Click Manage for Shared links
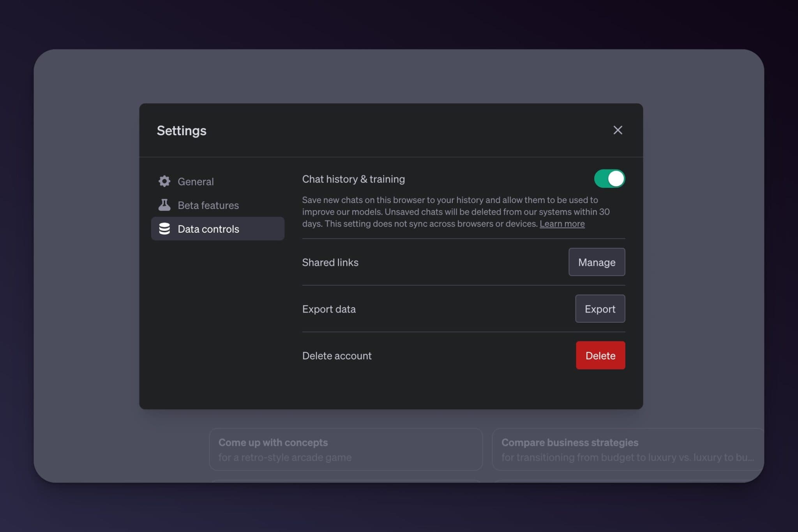 tap(596, 262)
